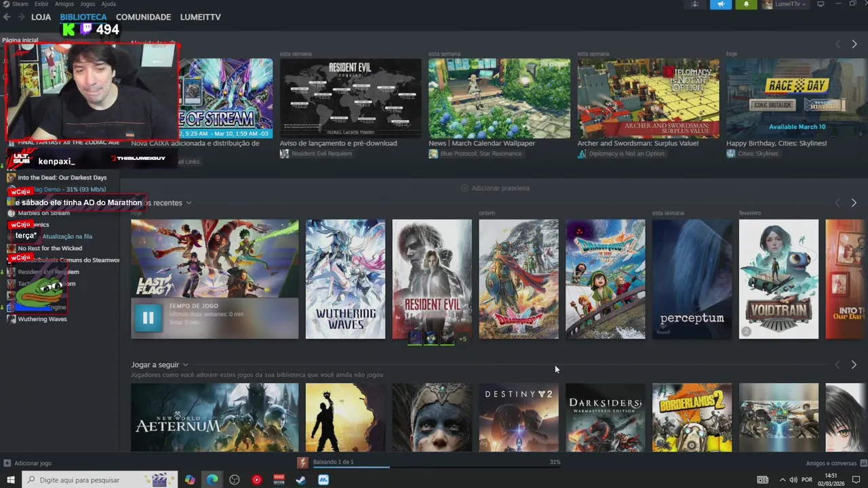
Task: Select the BIBLIOTECA tab
Action: point(83,17)
